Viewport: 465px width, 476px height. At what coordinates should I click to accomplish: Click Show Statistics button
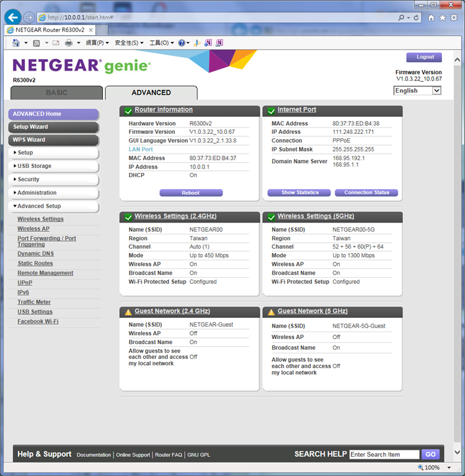coord(299,193)
